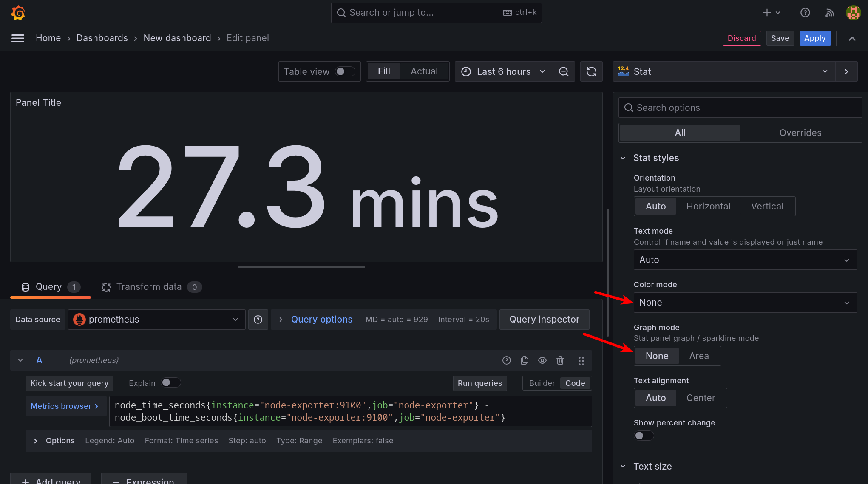Viewport: 868px width, 484px height.
Task: Click the Transform data icon
Action: 106,287
